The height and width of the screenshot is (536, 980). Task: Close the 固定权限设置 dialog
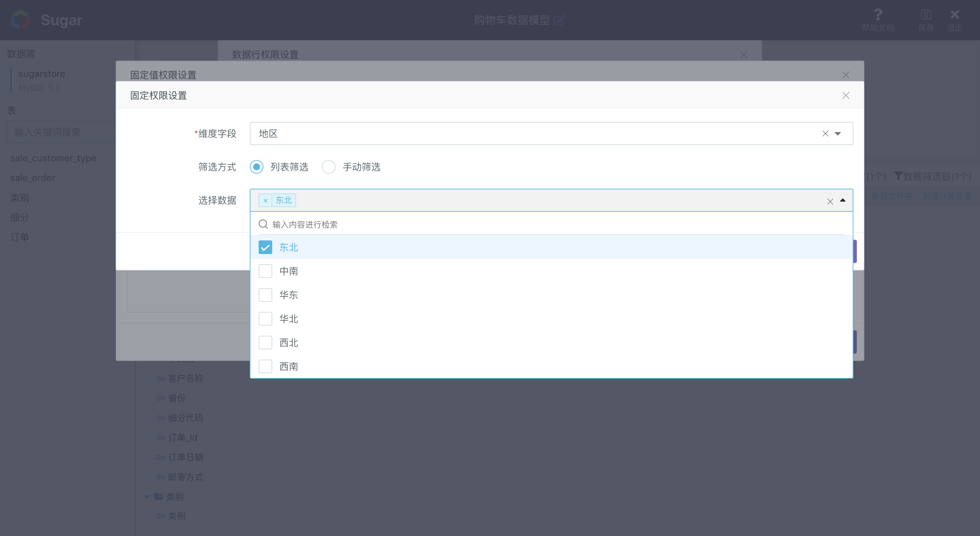845,96
